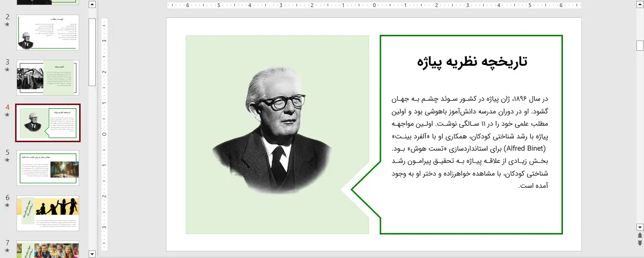This screenshot has height=258, width=644.
Task: Go to the previous slide using double-arrow button
Action: click(x=640, y=235)
